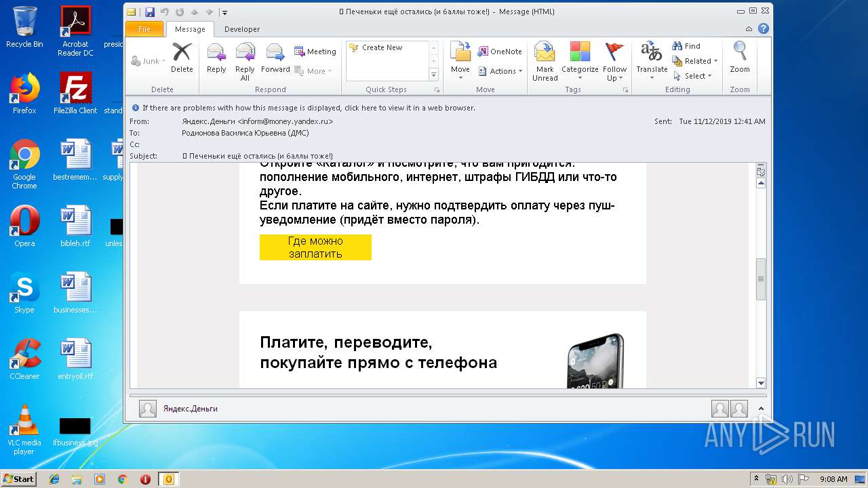Customize the Quick Access Toolbar
868x488 pixels.
(x=224, y=12)
